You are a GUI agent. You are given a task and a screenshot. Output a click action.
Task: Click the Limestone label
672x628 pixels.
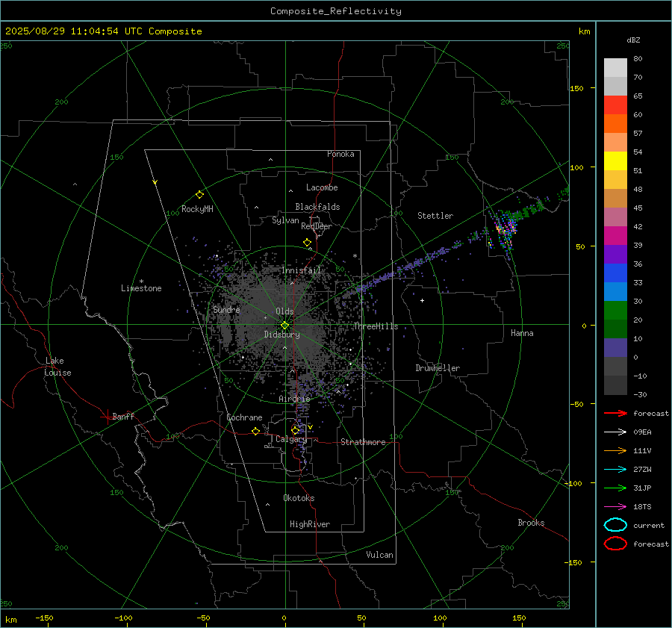(x=141, y=288)
